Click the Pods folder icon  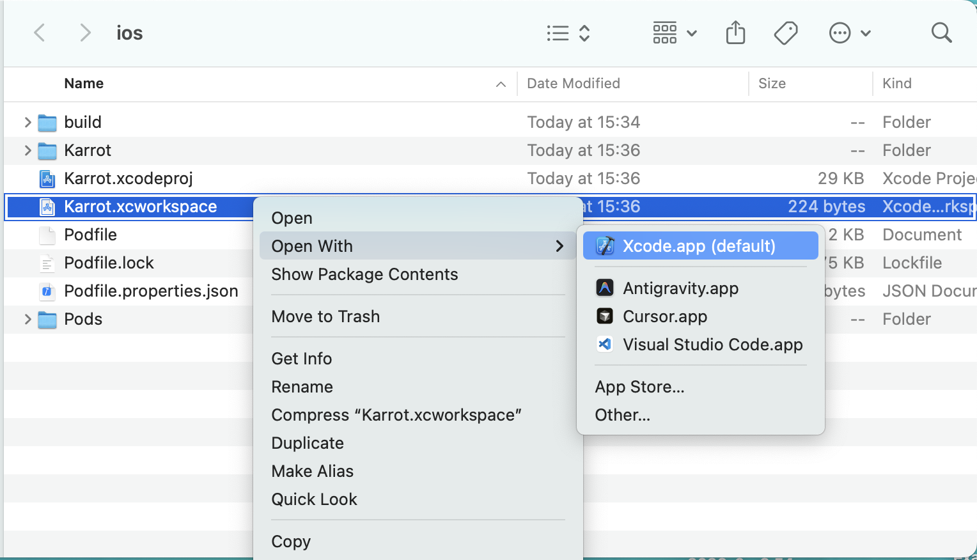point(47,319)
